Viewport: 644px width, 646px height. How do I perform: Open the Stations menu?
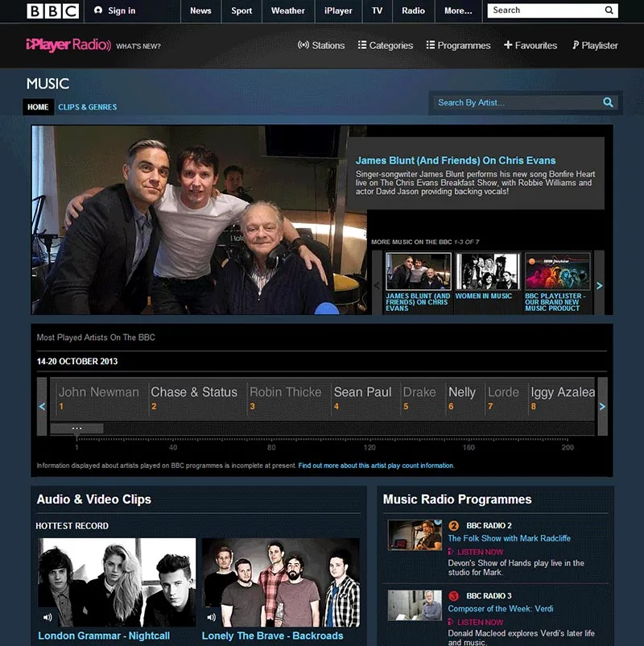point(321,45)
